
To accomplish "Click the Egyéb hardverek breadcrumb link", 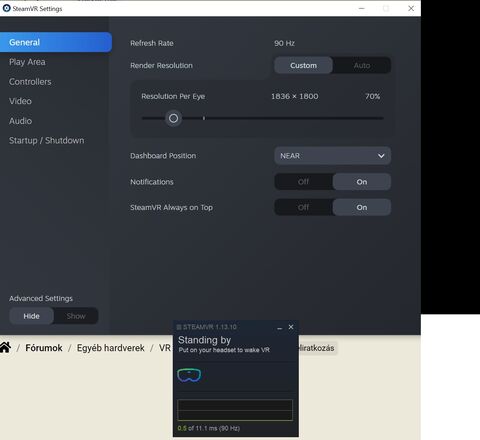I will (111, 348).
